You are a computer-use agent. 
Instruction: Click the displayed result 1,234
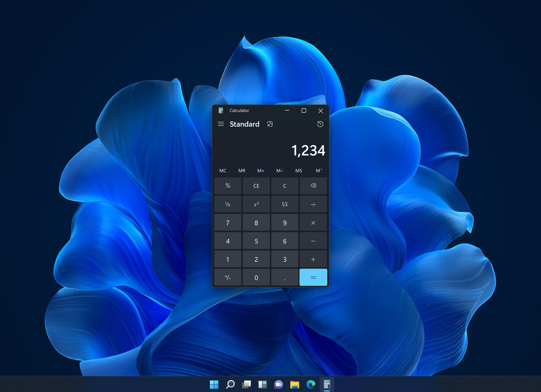click(x=308, y=151)
